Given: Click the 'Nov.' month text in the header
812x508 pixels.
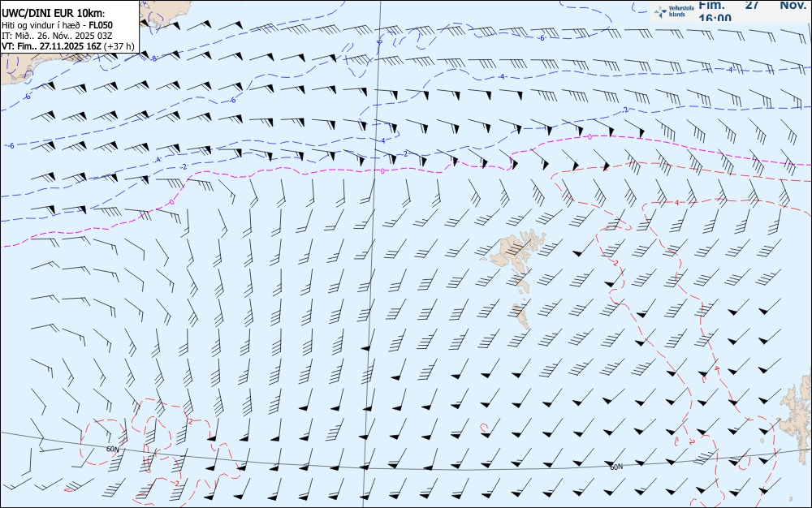Looking at the screenshot, I should coord(793,5).
